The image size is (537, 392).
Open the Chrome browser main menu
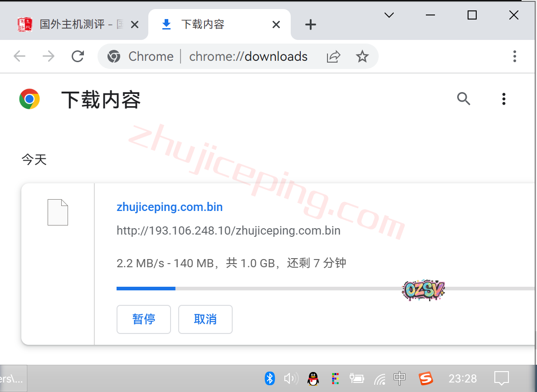[514, 56]
